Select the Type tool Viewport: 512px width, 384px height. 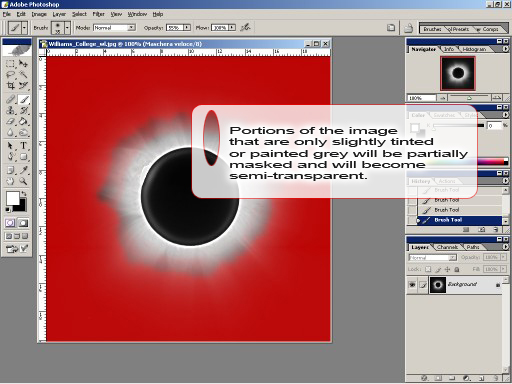coord(23,146)
